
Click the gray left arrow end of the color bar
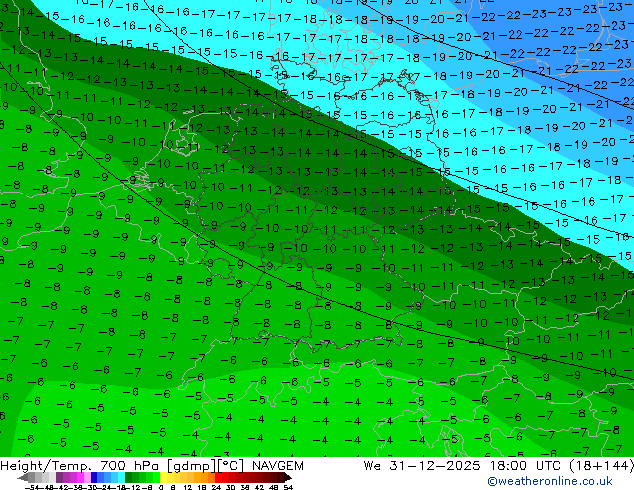pos(23,477)
